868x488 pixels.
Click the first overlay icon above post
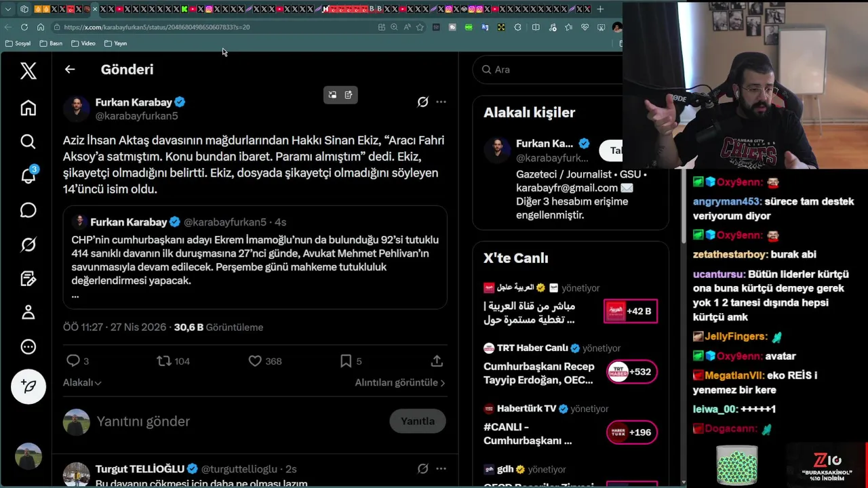tap(332, 95)
